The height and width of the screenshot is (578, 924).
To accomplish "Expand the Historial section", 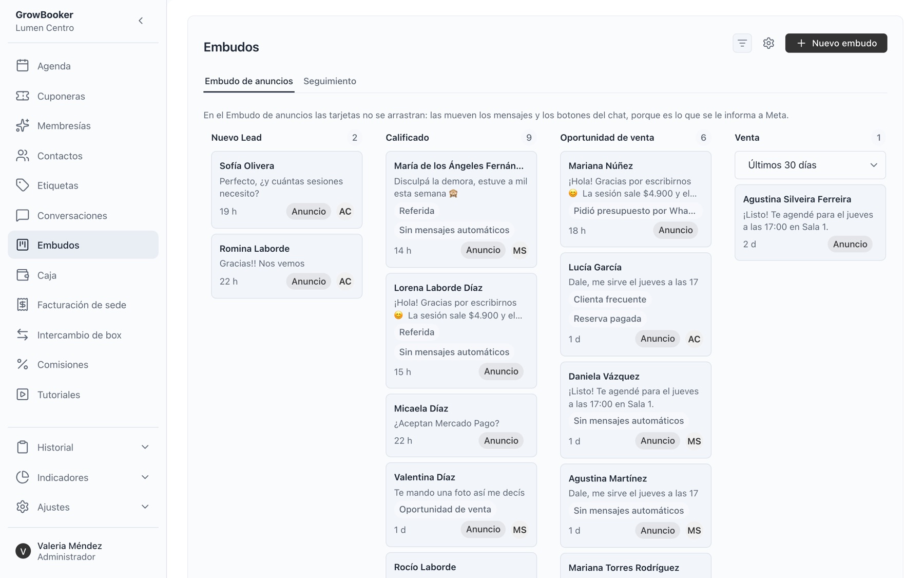I will coord(83,448).
